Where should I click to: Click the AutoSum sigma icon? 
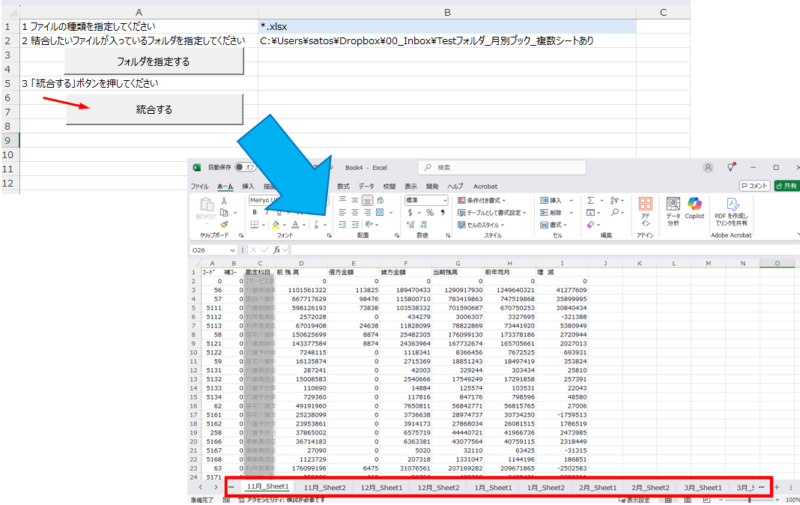[590, 200]
